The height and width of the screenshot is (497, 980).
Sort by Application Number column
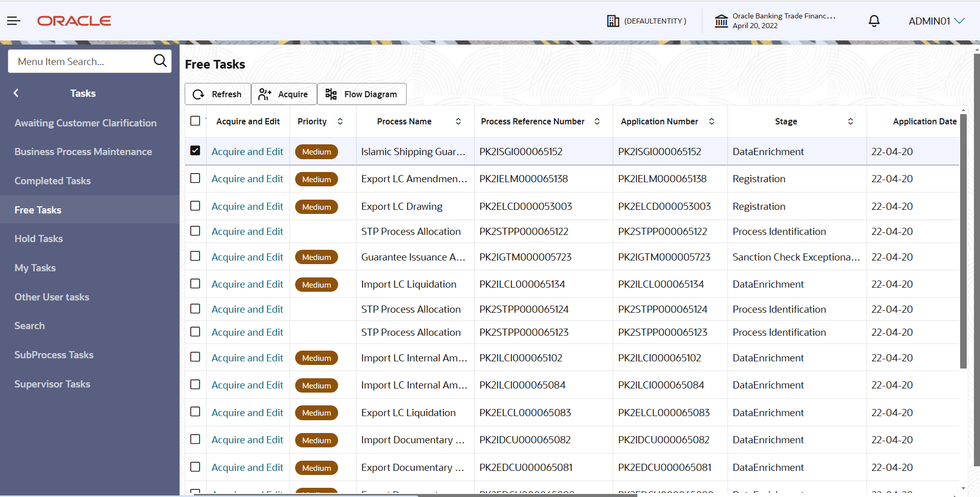[x=711, y=121]
